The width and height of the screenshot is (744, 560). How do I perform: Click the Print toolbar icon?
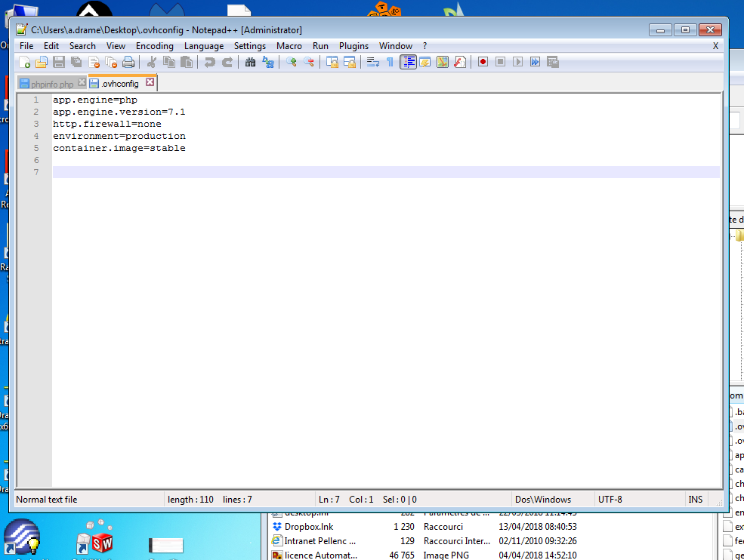tap(129, 62)
